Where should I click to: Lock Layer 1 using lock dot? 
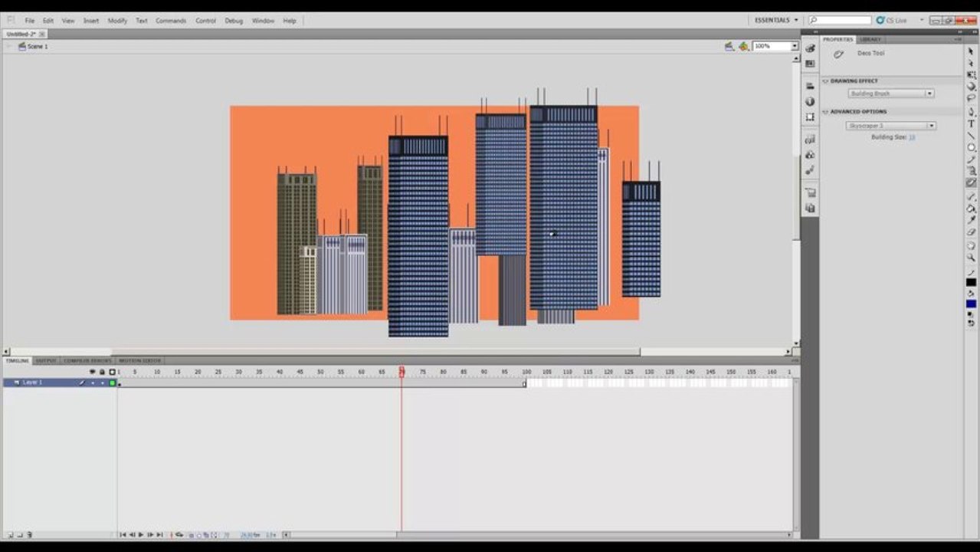[x=102, y=382]
